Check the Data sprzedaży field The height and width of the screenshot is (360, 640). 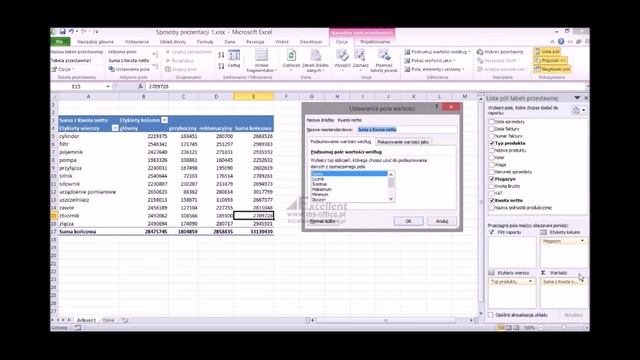point(491,122)
